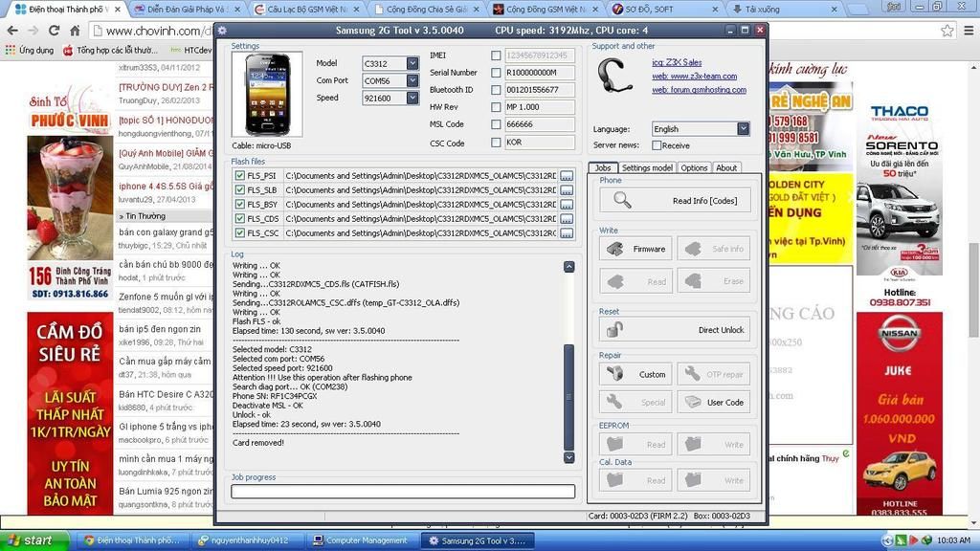
Task: Click the Serial Number input field
Action: pos(539,73)
